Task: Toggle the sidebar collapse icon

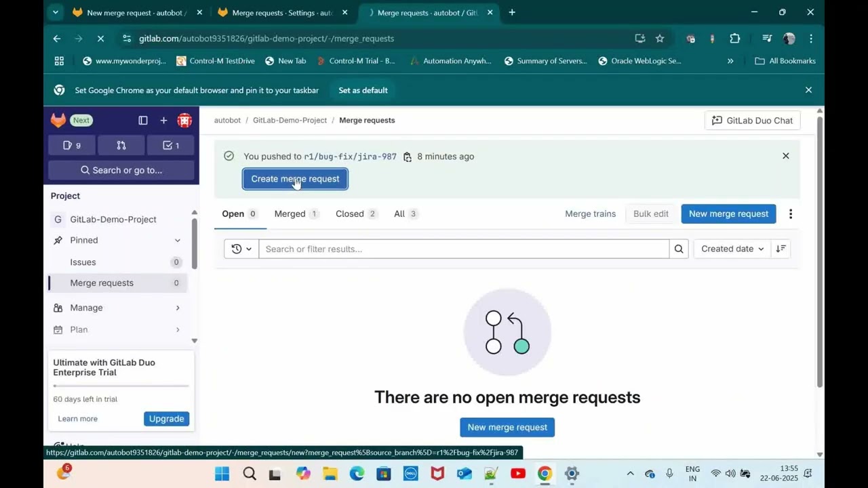Action: point(143,120)
